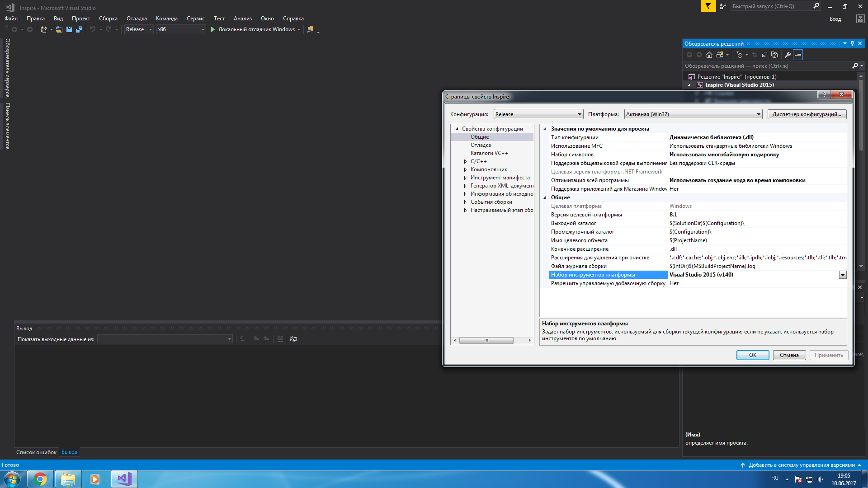Click the Home icon in Solution Explorer

tap(709, 55)
